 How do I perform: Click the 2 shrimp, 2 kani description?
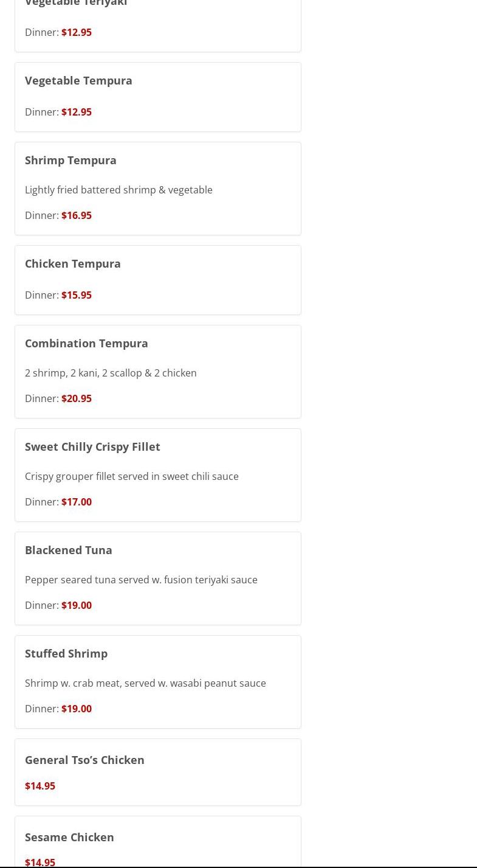coord(111,373)
